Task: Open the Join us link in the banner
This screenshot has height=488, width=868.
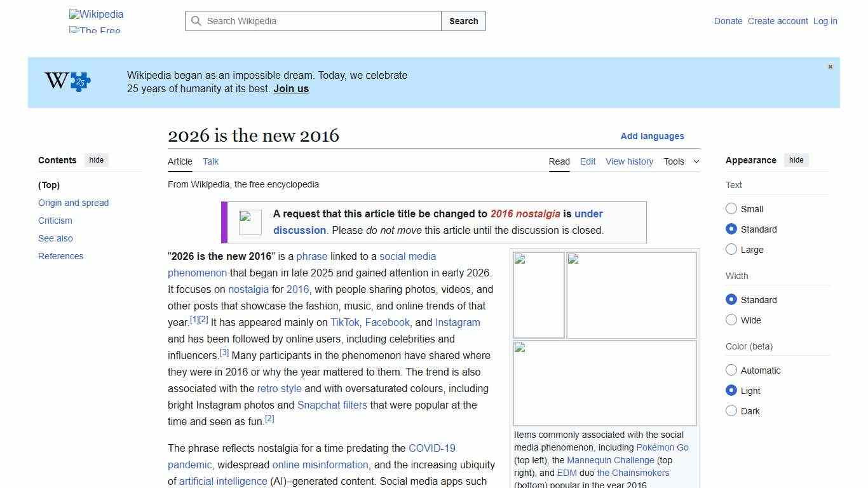Action: pyautogui.click(x=290, y=88)
